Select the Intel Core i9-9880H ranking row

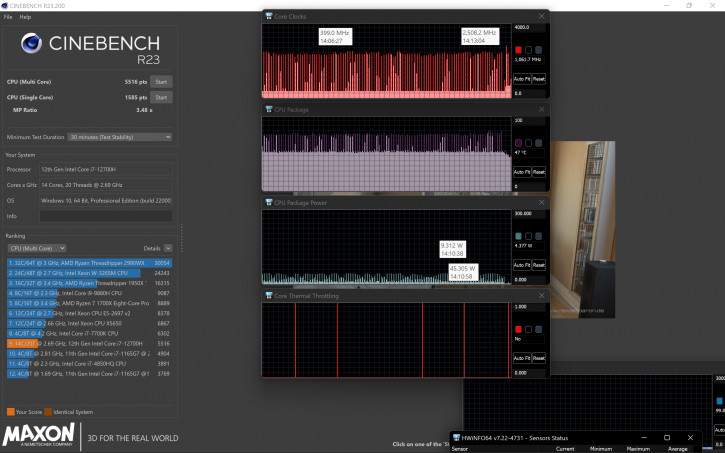(x=89, y=293)
